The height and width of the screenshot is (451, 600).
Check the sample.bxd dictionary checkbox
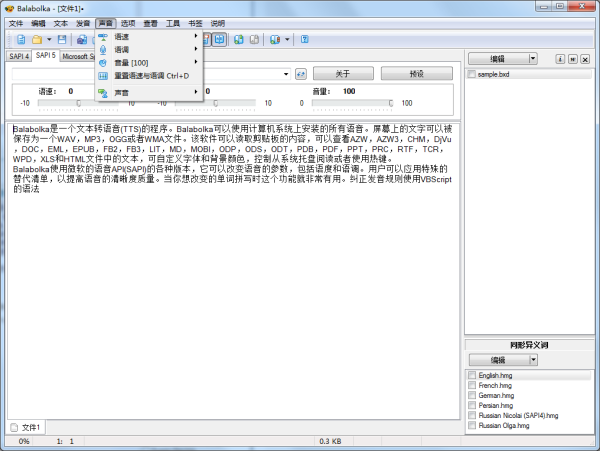point(472,75)
